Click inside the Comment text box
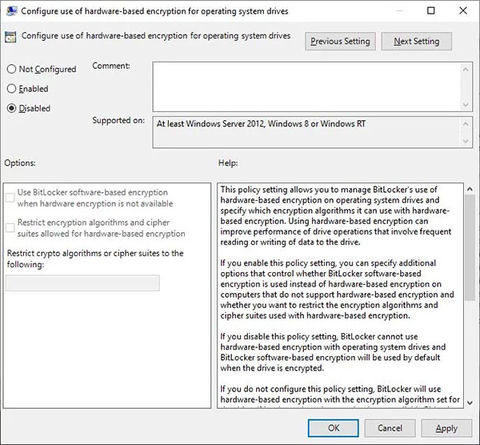 (307, 87)
